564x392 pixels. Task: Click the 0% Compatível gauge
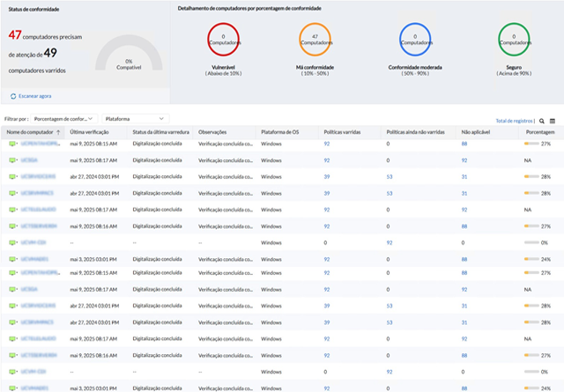[x=129, y=62]
